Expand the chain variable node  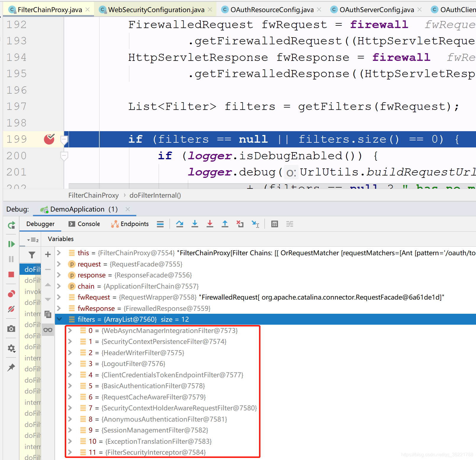[59, 286]
